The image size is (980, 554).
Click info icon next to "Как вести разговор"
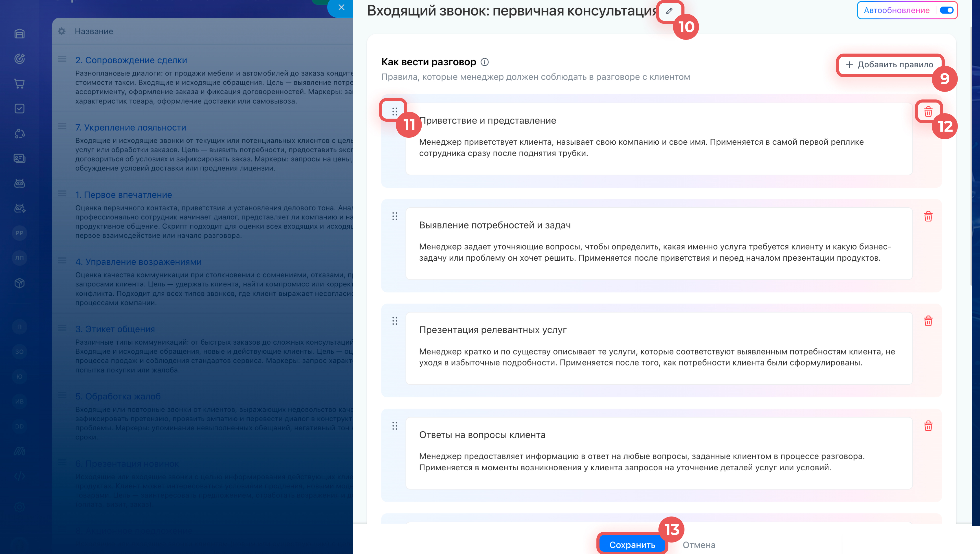[484, 62]
